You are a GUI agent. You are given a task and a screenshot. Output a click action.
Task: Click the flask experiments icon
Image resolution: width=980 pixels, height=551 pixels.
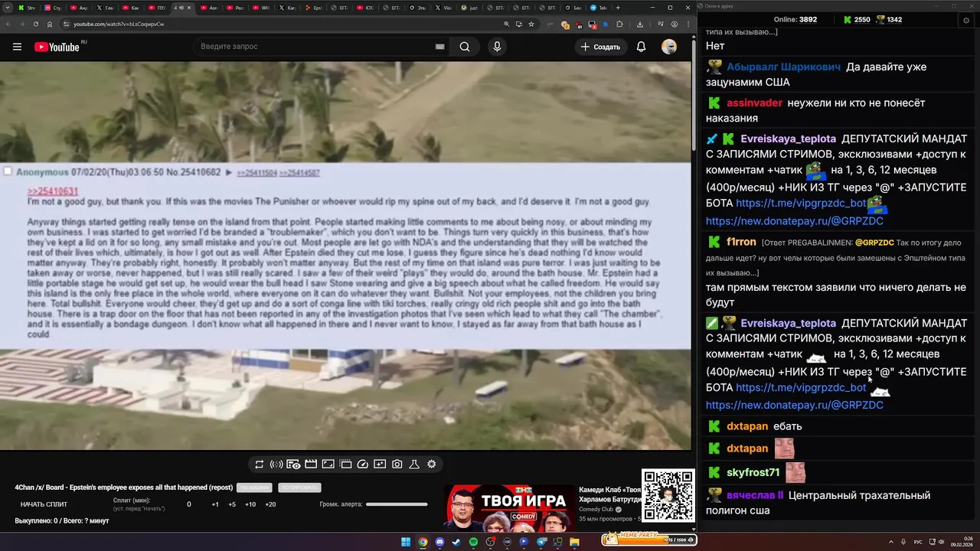(414, 465)
